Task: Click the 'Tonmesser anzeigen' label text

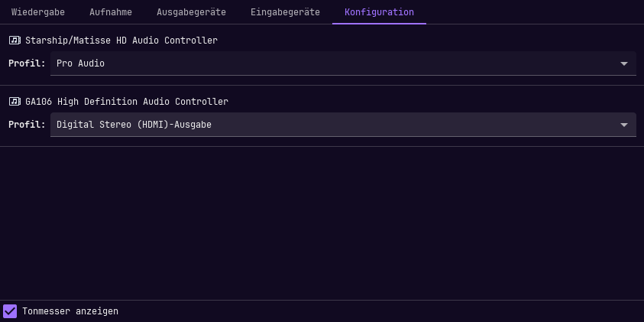Action: tap(70, 311)
